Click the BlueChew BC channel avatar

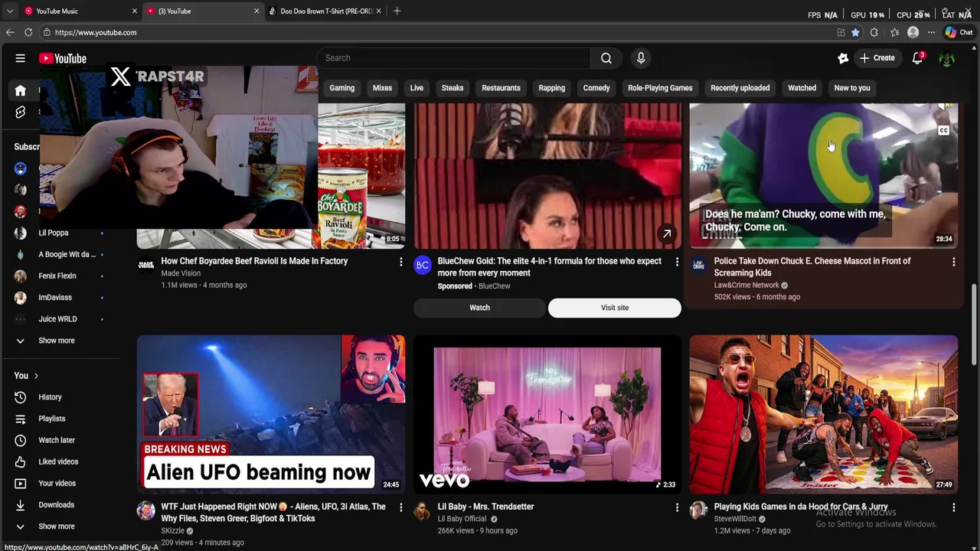pos(422,265)
